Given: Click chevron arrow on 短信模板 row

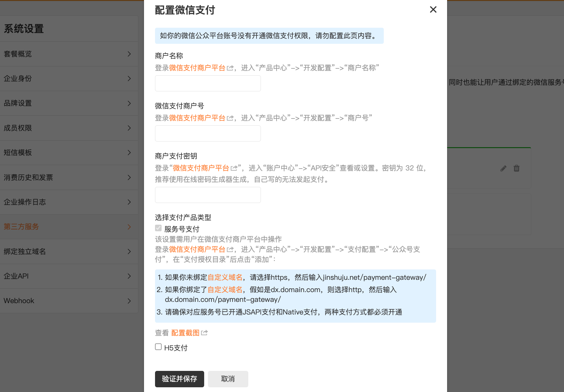Looking at the screenshot, I should point(129,153).
